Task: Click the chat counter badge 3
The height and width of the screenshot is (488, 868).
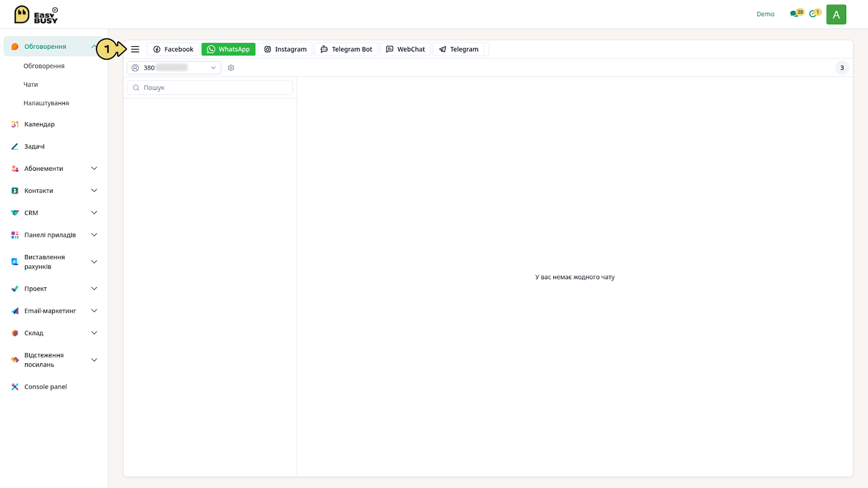Action: click(842, 68)
